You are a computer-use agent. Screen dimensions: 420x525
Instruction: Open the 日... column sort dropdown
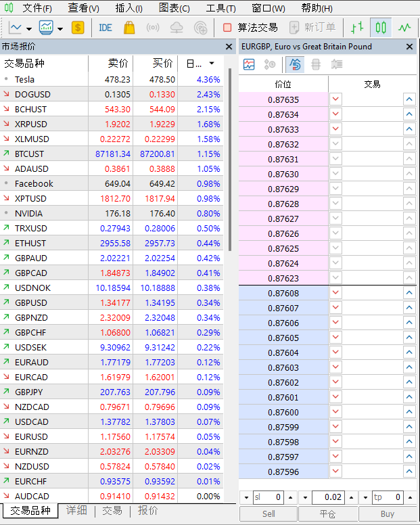[212, 64]
